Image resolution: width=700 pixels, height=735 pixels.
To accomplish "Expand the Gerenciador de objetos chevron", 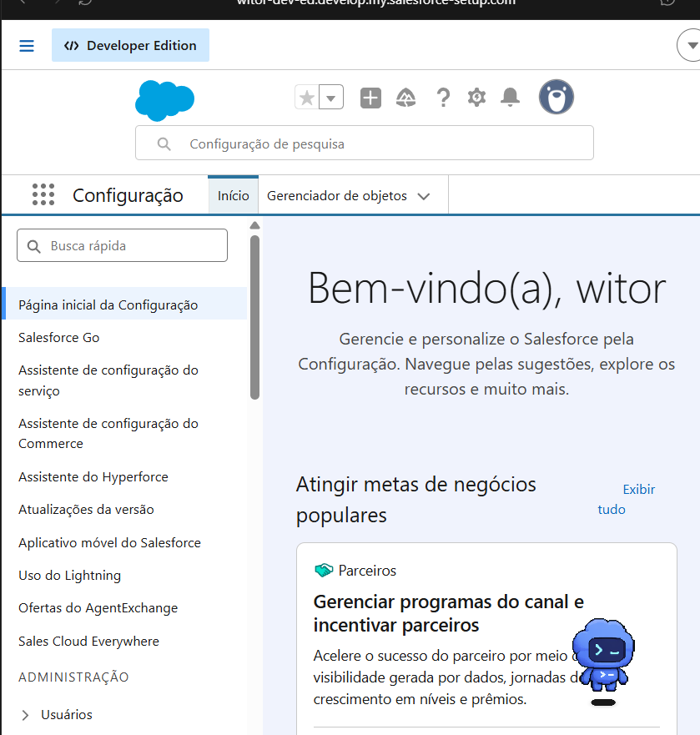I will pyautogui.click(x=424, y=196).
